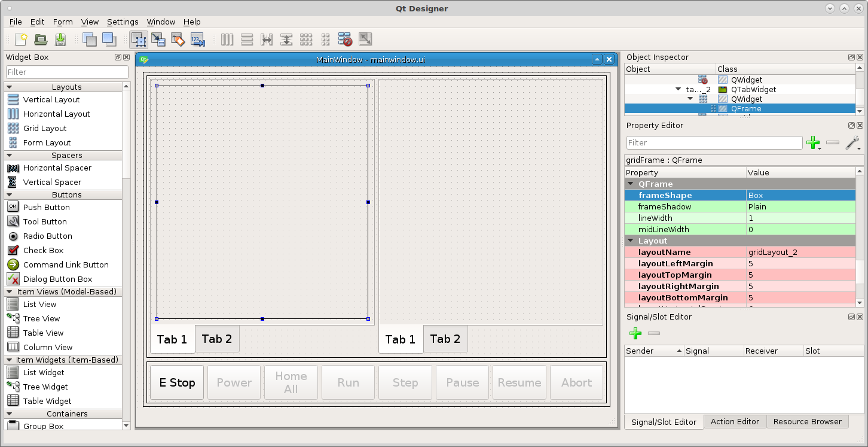
Task: Select Tool Button in the Widget Box
Action: coord(45,221)
